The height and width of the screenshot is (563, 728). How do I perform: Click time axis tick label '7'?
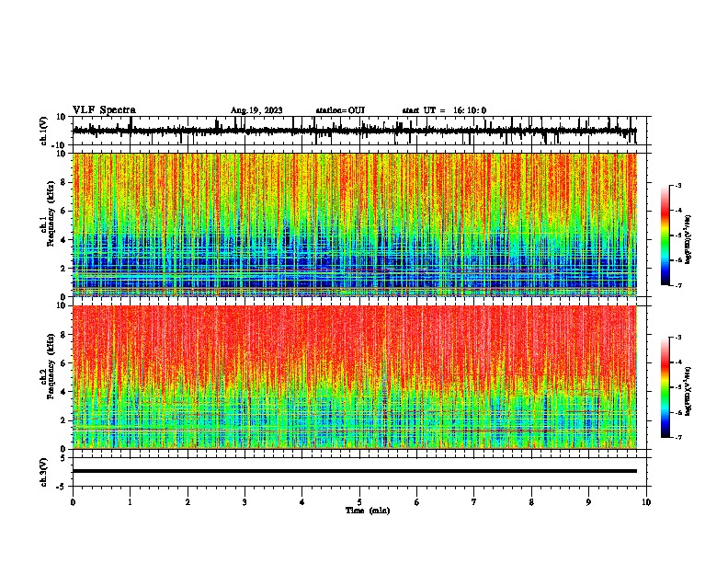tap(474, 502)
